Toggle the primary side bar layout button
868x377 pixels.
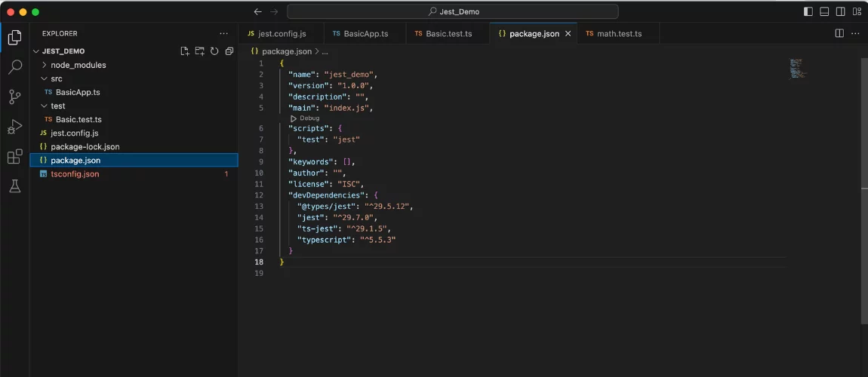pyautogui.click(x=808, y=11)
